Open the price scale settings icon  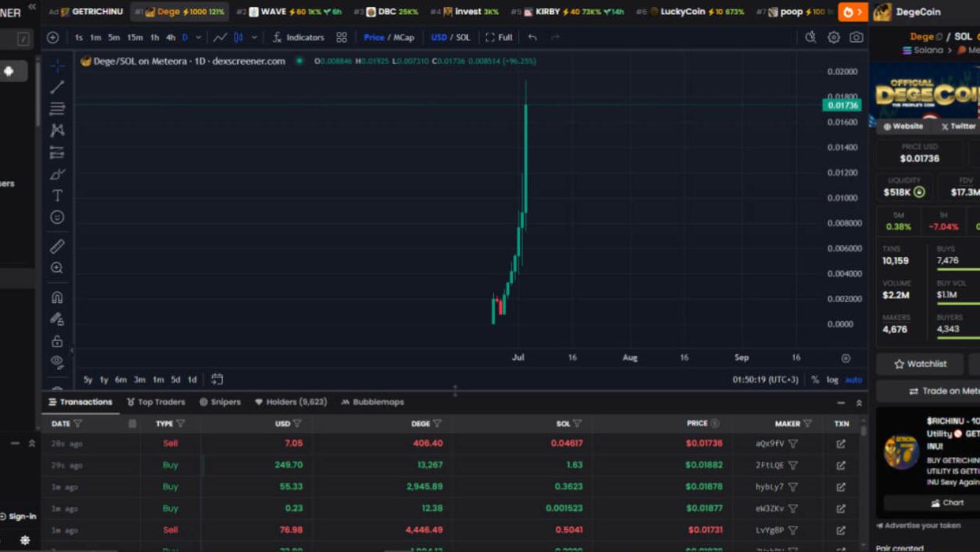(x=846, y=358)
